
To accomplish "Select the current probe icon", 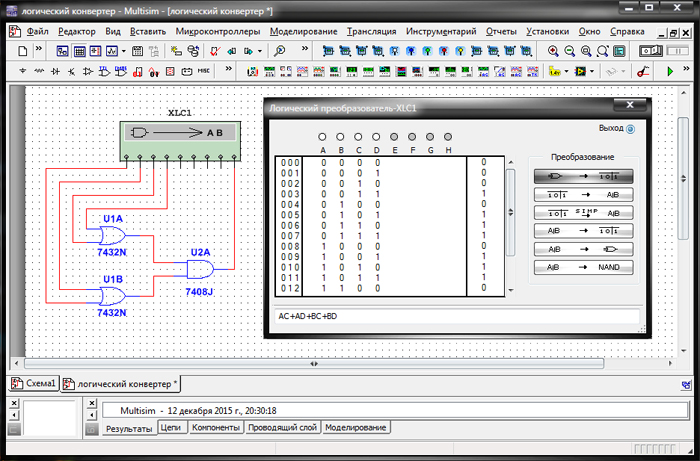I will point(642,71).
